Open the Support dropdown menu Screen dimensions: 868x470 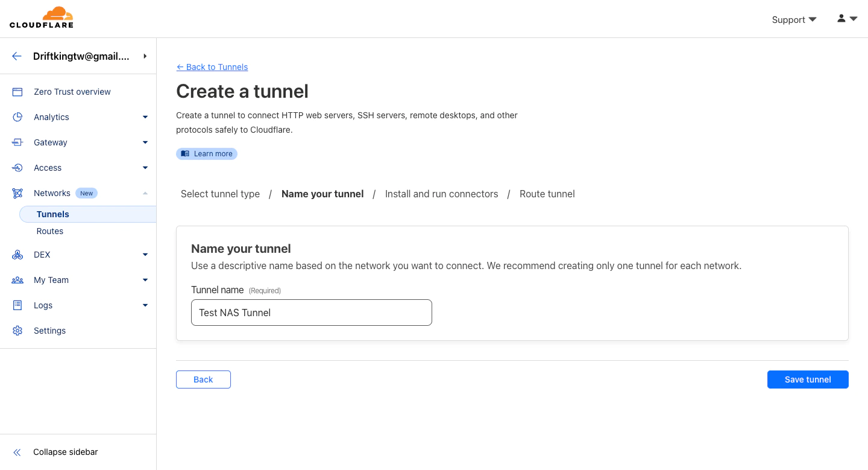click(x=794, y=19)
